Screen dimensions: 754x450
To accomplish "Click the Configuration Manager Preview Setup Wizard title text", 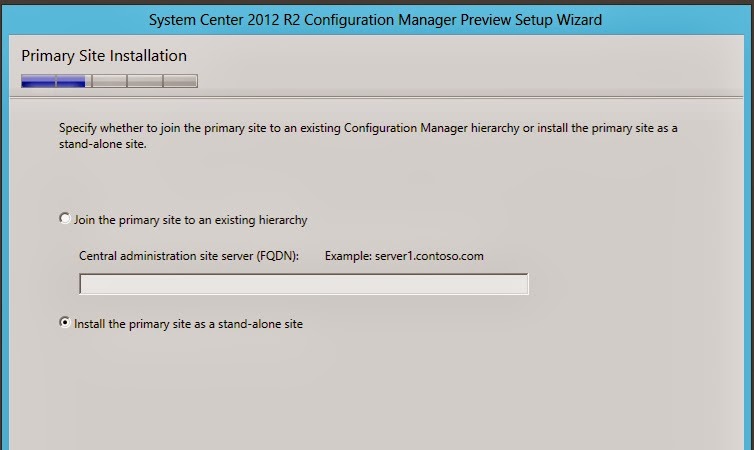I will point(376,19).
